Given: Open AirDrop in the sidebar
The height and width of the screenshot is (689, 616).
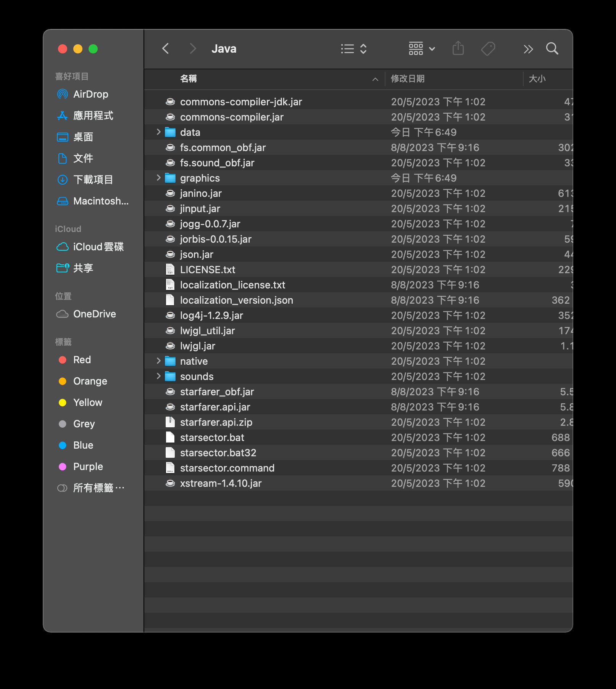Looking at the screenshot, I should pyautogui.click(x=90, y=94).
